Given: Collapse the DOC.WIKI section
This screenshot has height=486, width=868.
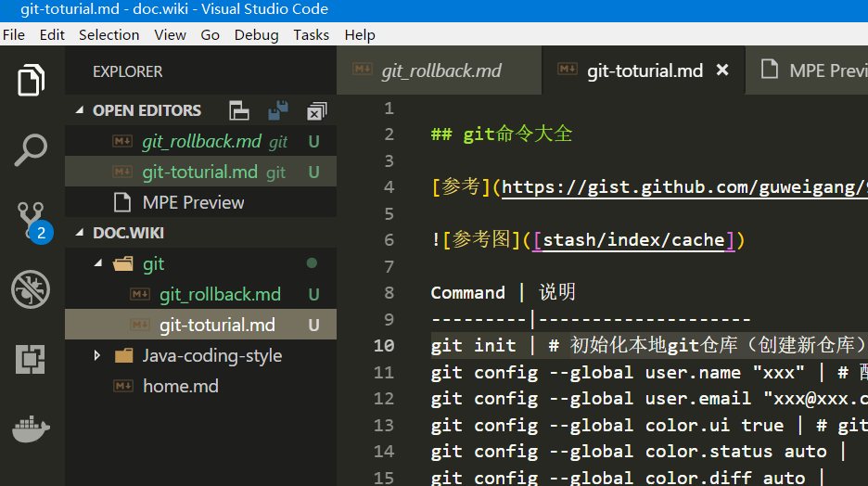Looking at the screenshot, I should [80, 233].
